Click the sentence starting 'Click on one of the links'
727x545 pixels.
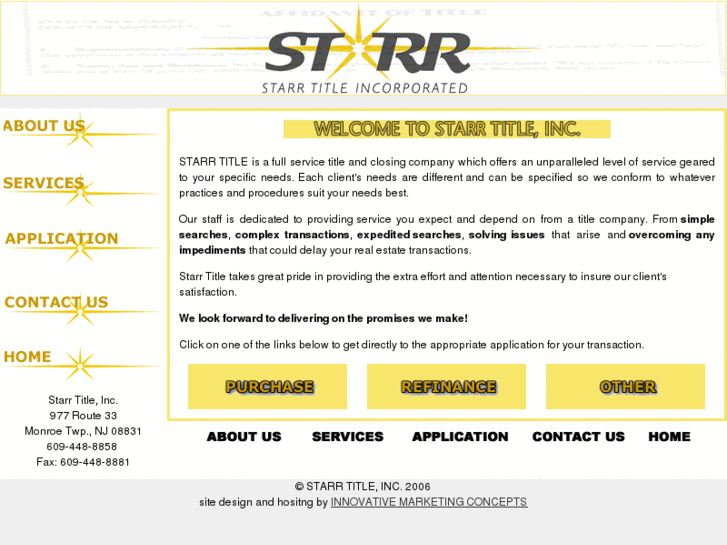pyautogui.click(x=411, y=345)
